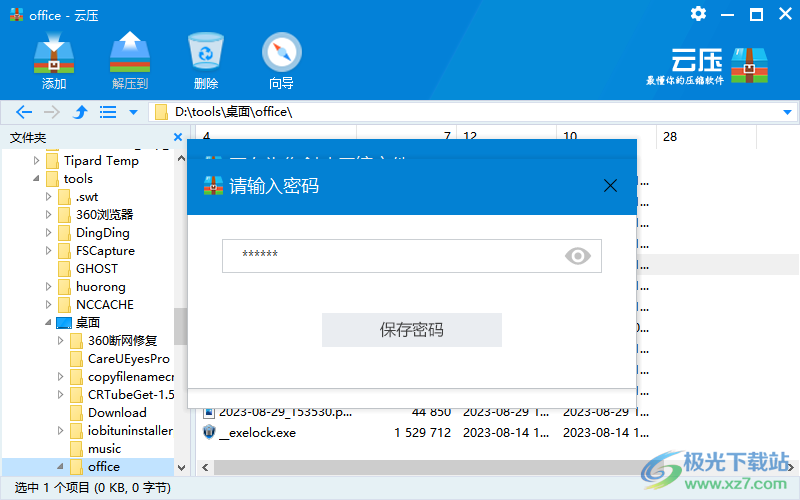Click the 1 529 712 size cell
Viewport: 800px width, 500px height.
pyautogui.click(x=422, y=433)
